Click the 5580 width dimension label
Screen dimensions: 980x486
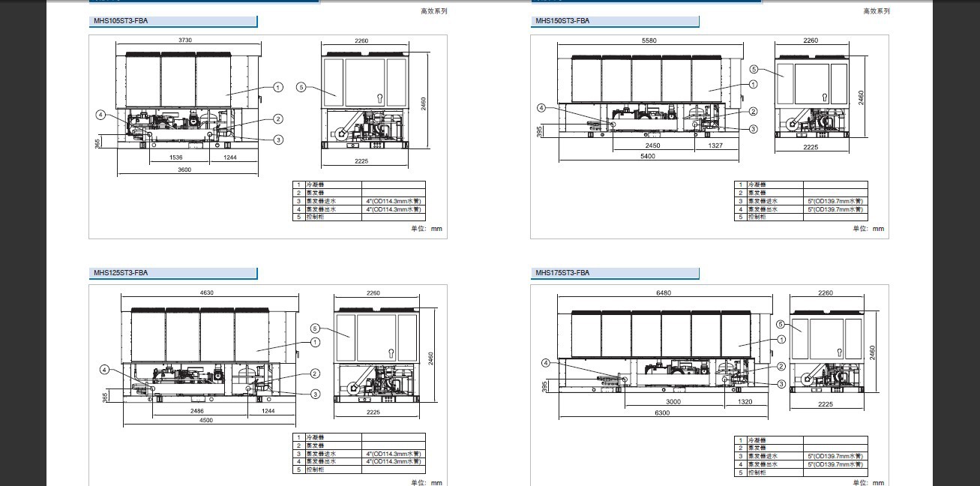[649, 40]
